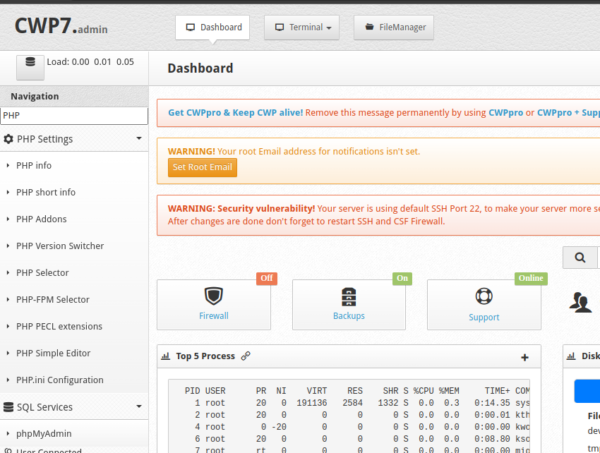
Task: Click the PID 4 root process row
Action: coord(357,427)
